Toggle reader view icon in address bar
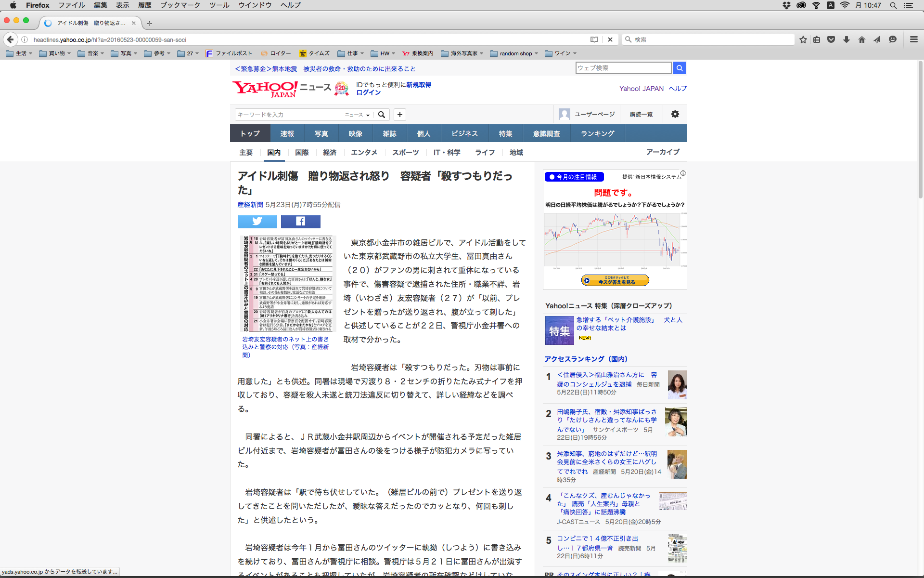Screen dimensions: 924x578 pyautogui.click(x=594, y=39)
